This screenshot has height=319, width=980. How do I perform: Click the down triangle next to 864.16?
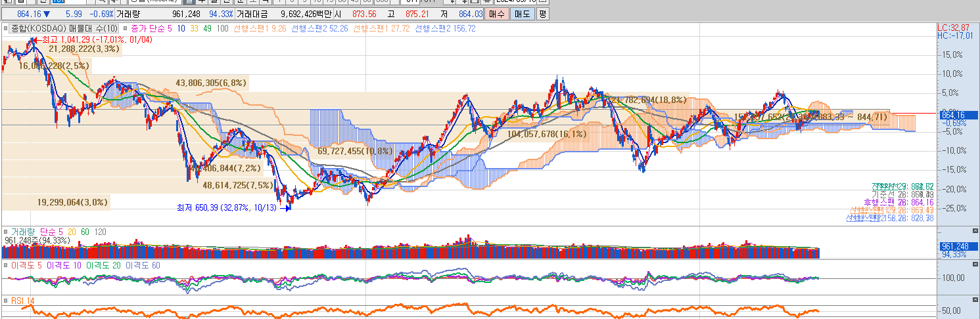(47, 14)
